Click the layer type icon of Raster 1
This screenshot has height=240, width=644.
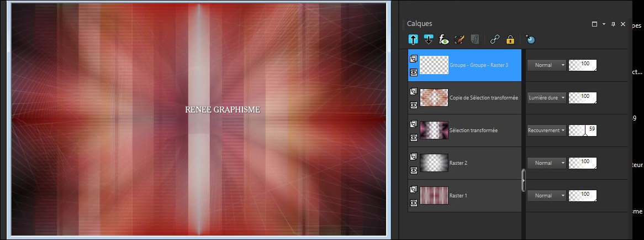pyautogui.click(x=414, y=189)
